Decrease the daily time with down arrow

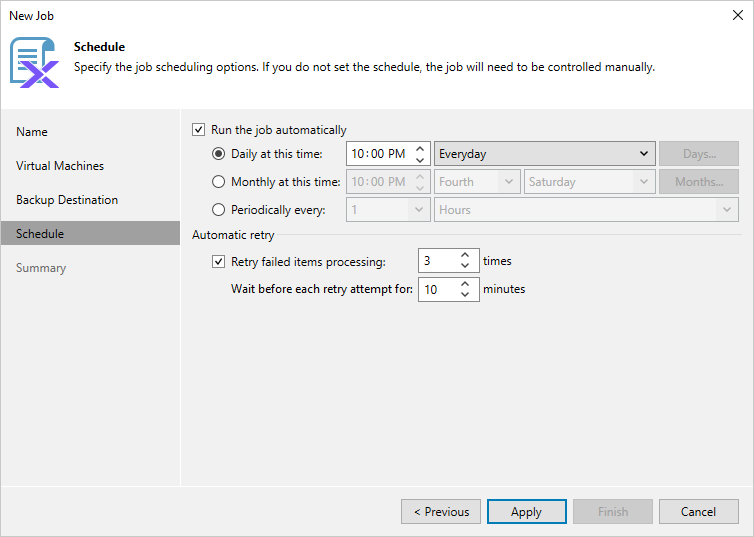(420, 160)
